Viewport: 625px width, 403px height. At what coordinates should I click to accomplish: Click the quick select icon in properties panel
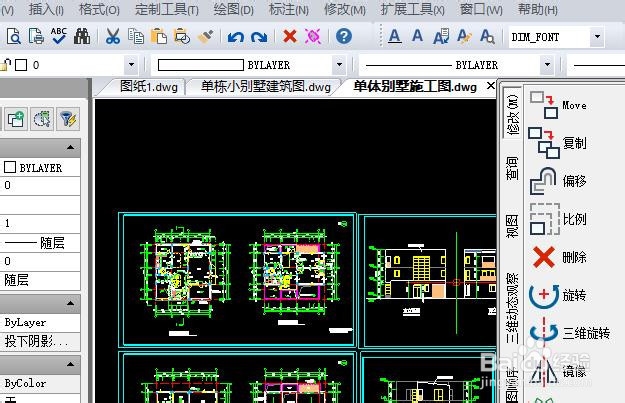[42, 119]
